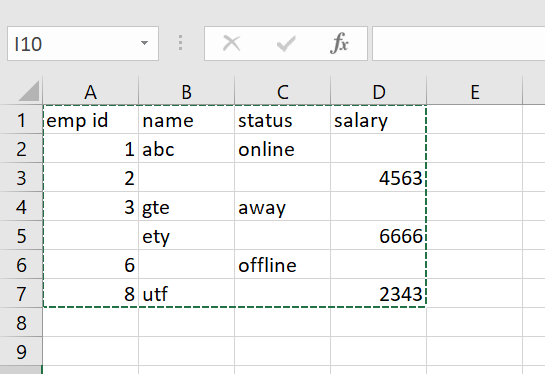Click the empty status cell C5
The height and width of the screenshot is (374, 545).
(283, 235)
